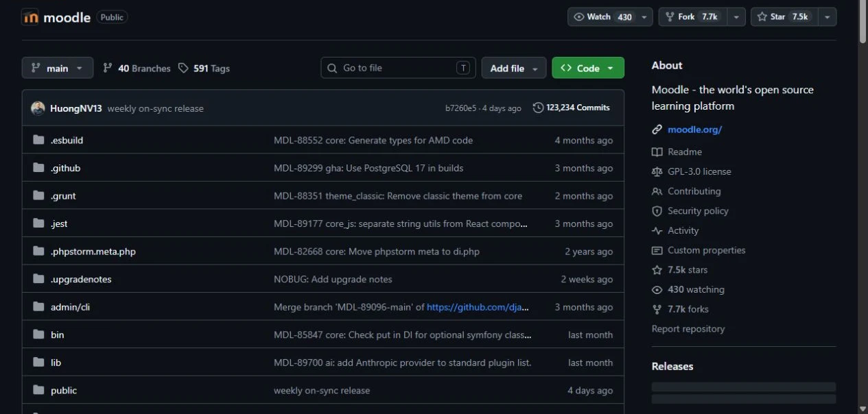
Task: Click the branch icon next to 40 Branches
Action: pos(108,68)
